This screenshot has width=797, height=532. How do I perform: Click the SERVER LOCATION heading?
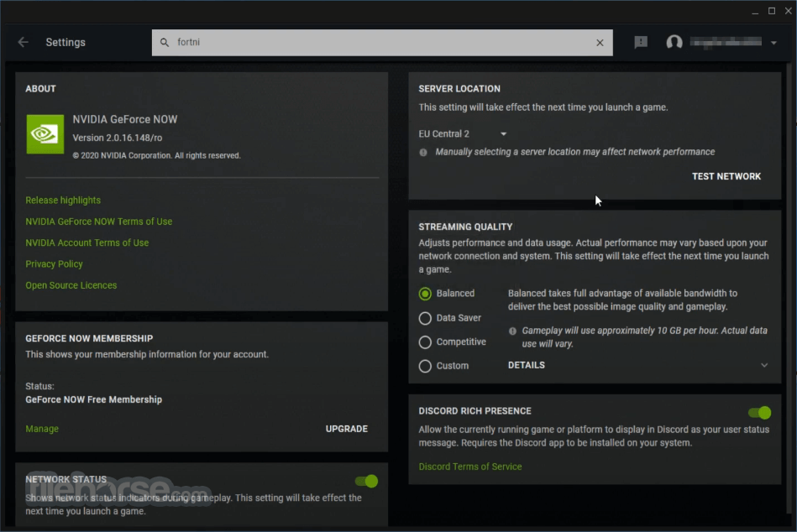click(459, 89)
